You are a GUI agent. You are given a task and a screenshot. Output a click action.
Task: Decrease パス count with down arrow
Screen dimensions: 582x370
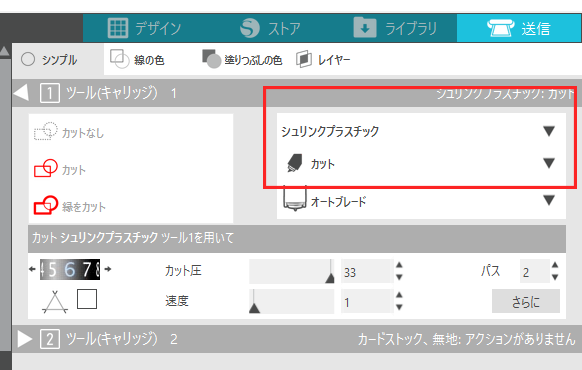coord(555,277)
